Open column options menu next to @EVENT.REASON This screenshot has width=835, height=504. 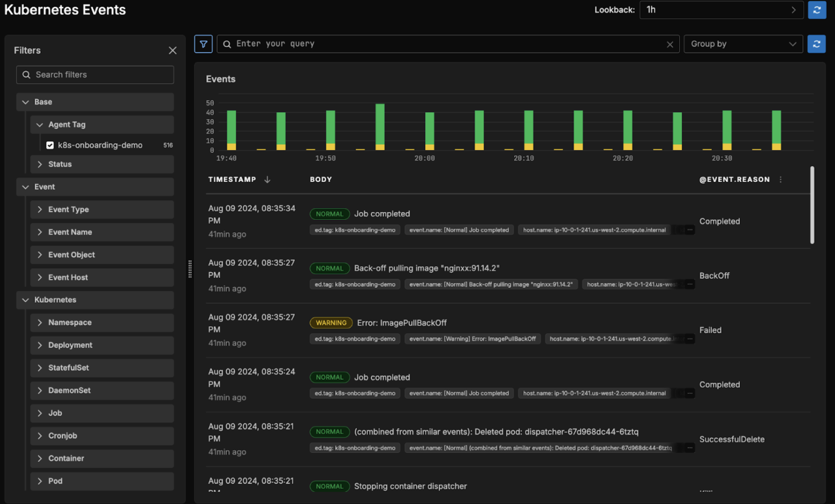(x=780, y=179)
